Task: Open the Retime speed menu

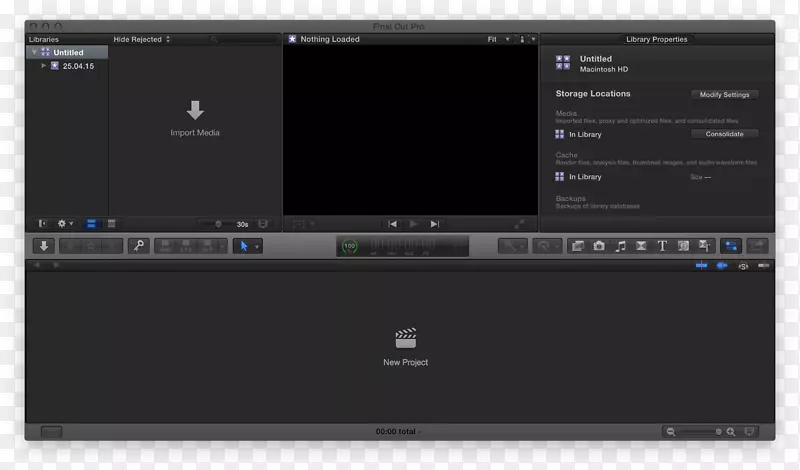Action: (x=547, y=246)
